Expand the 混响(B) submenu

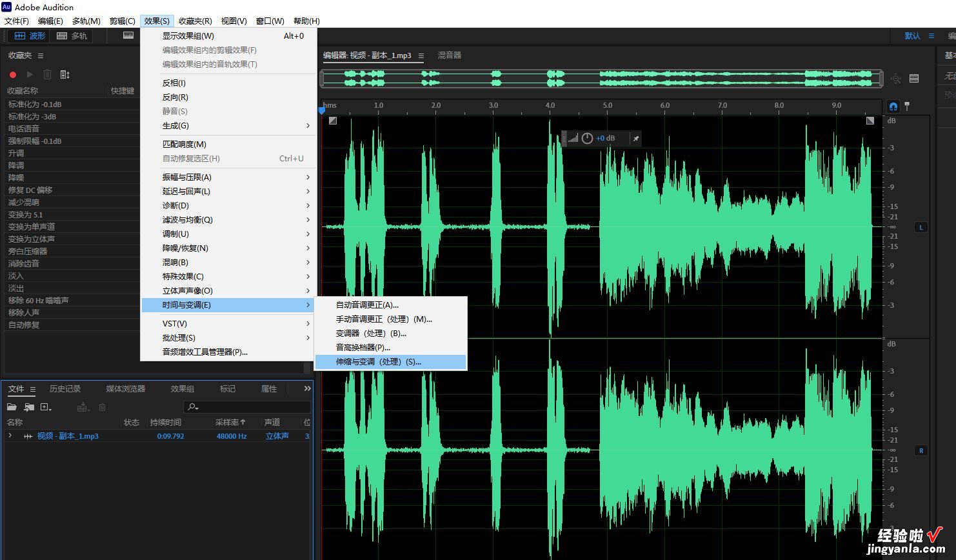(x=228, y=262)
